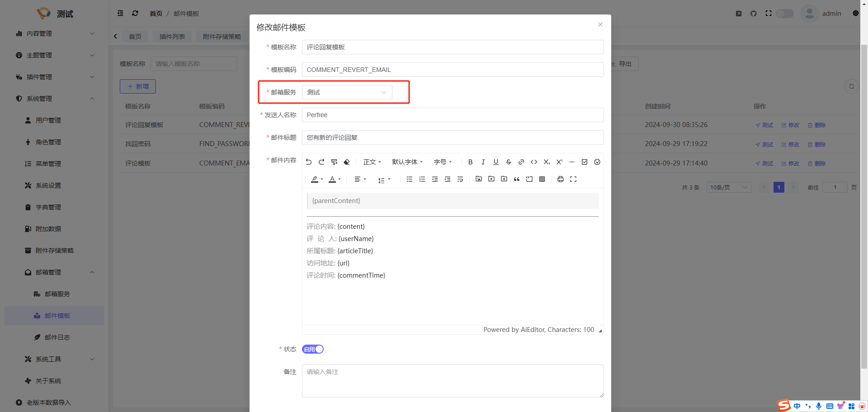Click the print icon in the editor
The width and height of the screenshot is (868, 412).
(560, 179)
